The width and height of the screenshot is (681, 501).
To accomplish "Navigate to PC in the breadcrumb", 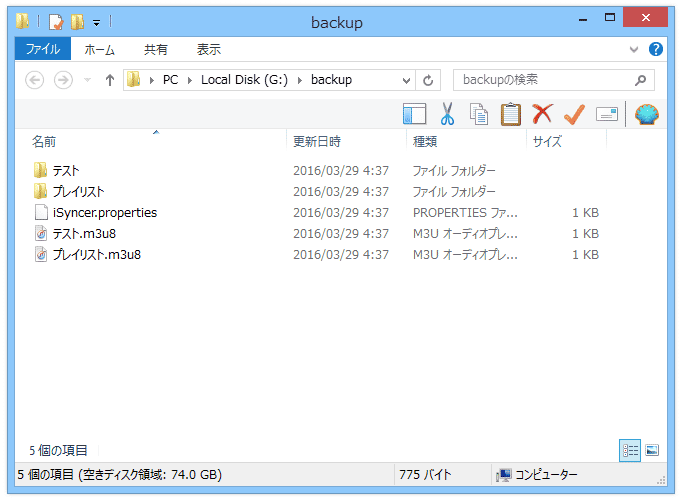I will 170,80.
